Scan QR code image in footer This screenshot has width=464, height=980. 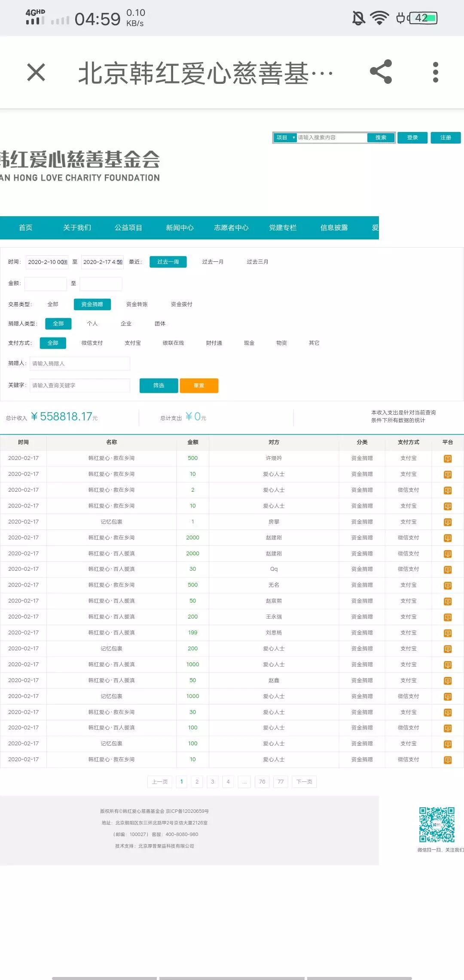pyautogui.click(x=437, y=824)
